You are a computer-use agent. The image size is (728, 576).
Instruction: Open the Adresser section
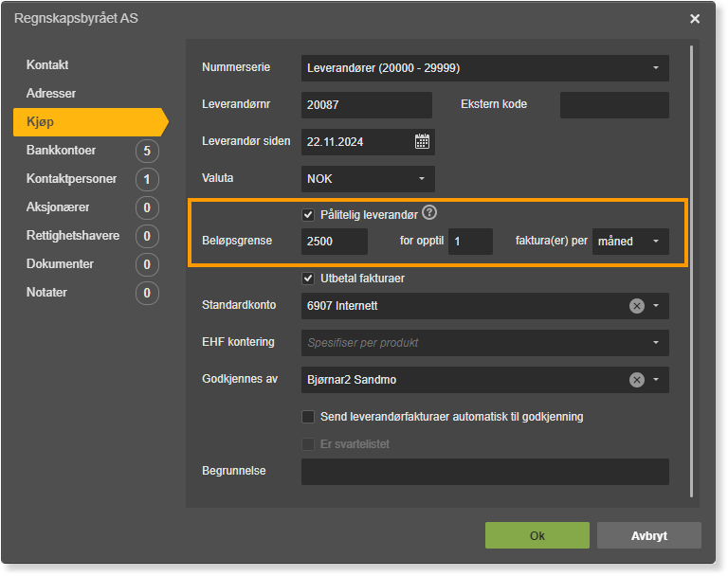click(51, 93)
